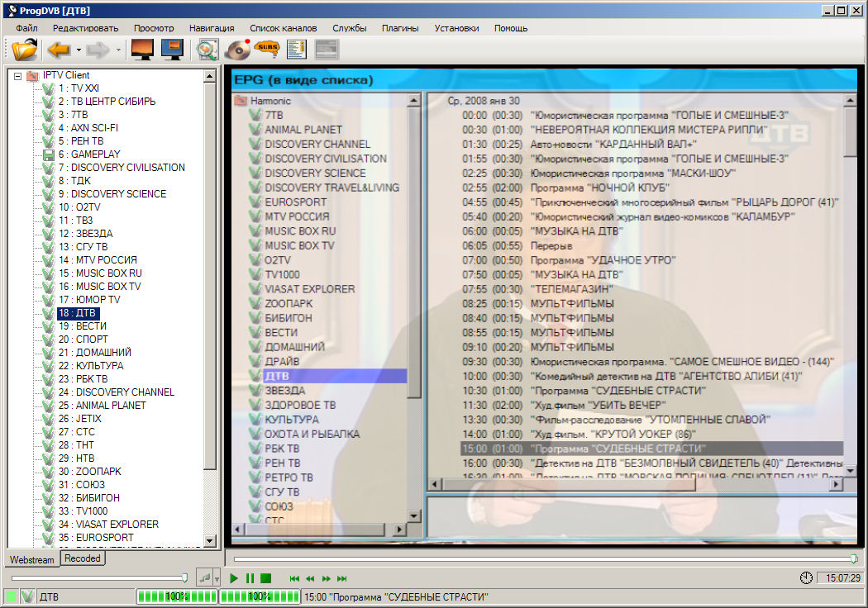The height and width of the screenshot is (608, 868).
Task: Click the channel icon in status bar
Action: 27,596
